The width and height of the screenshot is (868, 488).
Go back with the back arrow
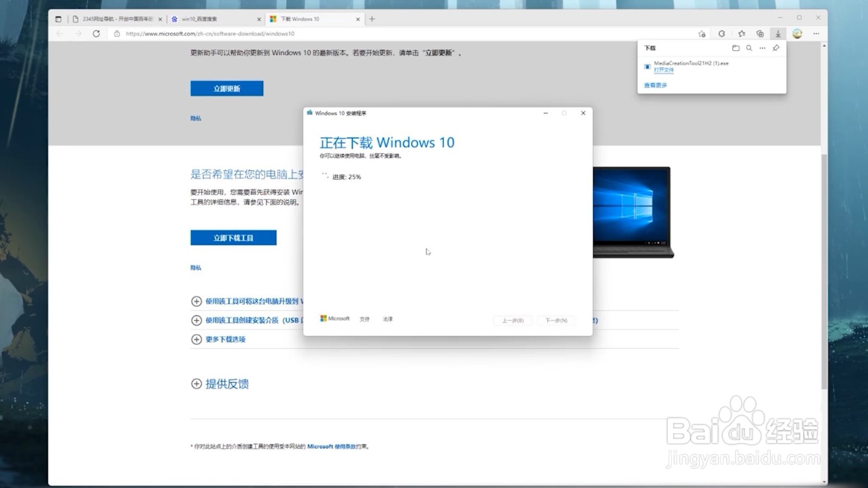click(x=60, y=34)
